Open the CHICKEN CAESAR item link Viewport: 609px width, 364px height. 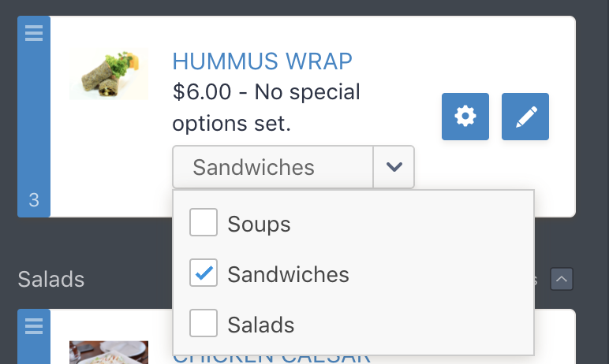(271, 357)
